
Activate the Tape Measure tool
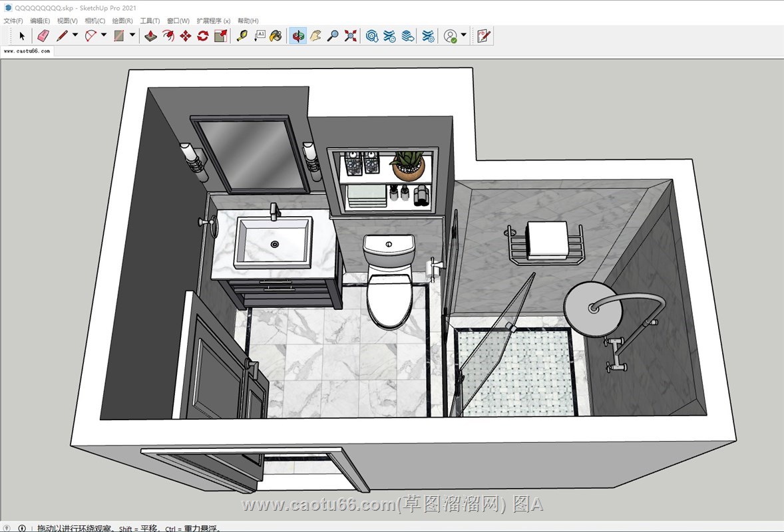click(242, 36)
